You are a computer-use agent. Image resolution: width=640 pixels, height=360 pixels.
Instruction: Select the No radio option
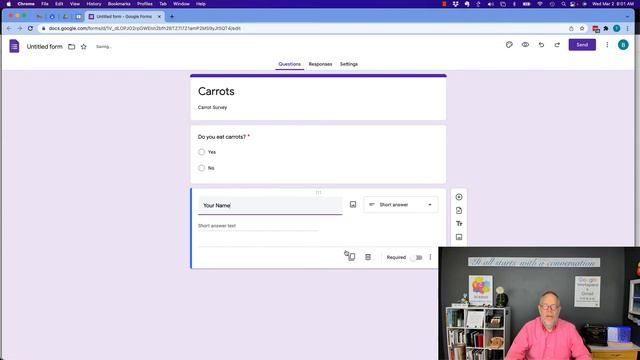click(202, 168)
